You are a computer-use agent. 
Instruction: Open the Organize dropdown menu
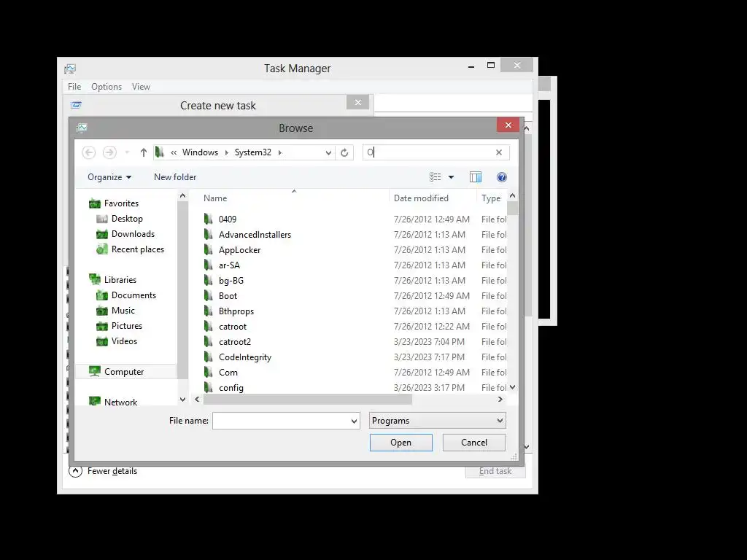109,177
